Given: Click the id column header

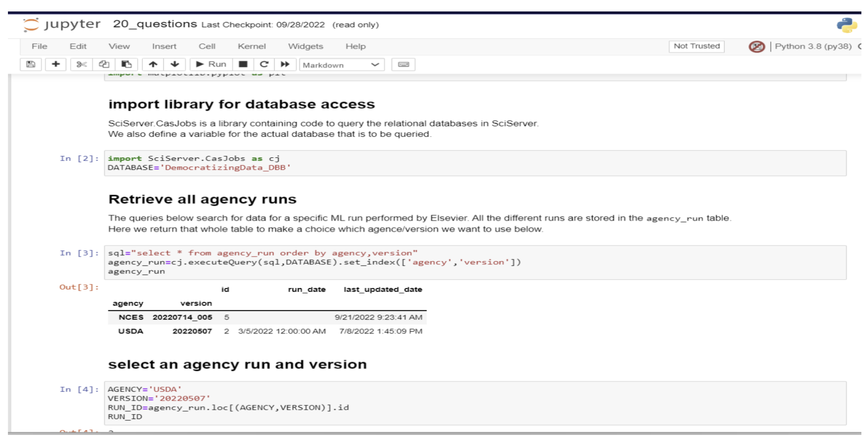Looking at the screenshot, I should [x=225, y=289].
